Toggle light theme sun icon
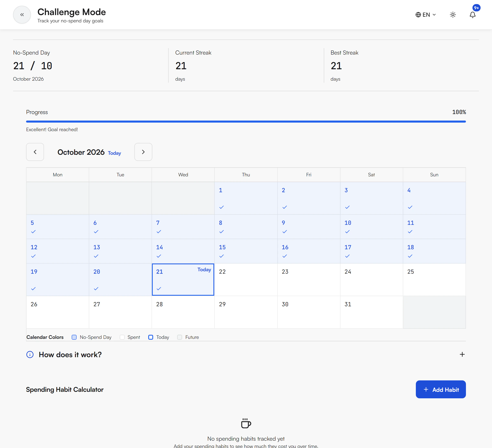 pos(453,15)
